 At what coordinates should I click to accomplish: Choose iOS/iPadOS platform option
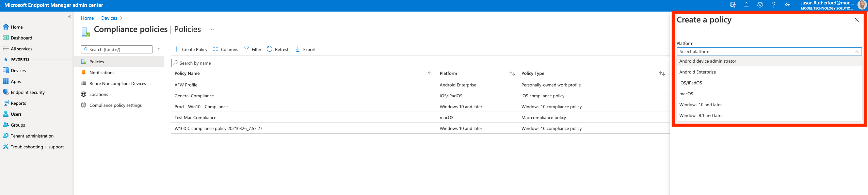[x=769, y=83]
